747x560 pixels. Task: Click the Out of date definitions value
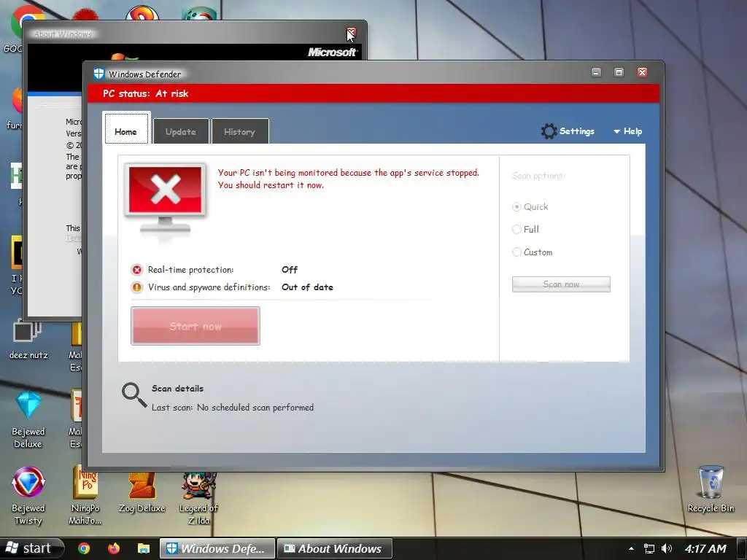307,287
